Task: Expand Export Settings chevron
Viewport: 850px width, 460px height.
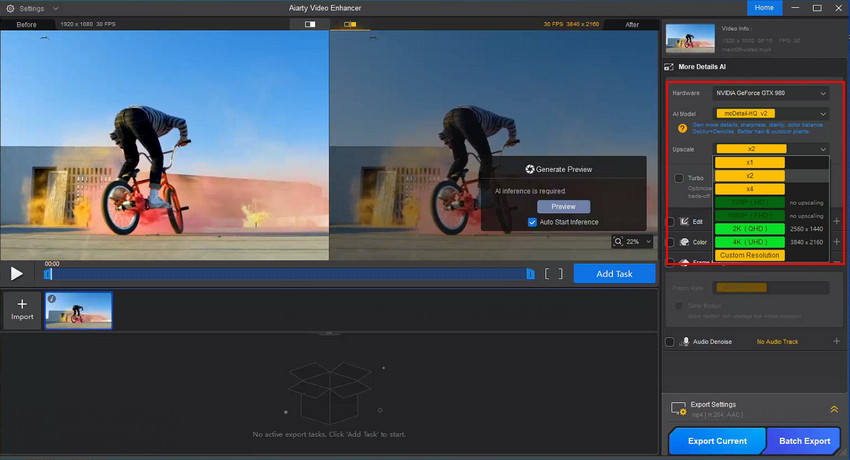Action: click(x=834, y=410)
